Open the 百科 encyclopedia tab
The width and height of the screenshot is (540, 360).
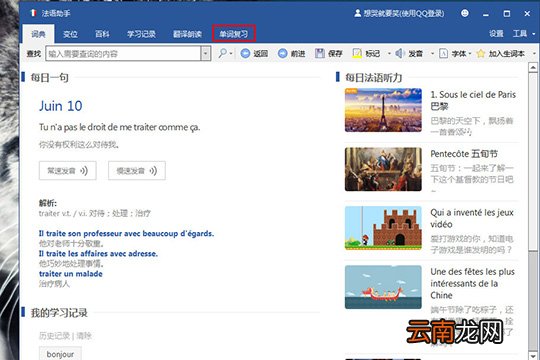coord(102,34)
